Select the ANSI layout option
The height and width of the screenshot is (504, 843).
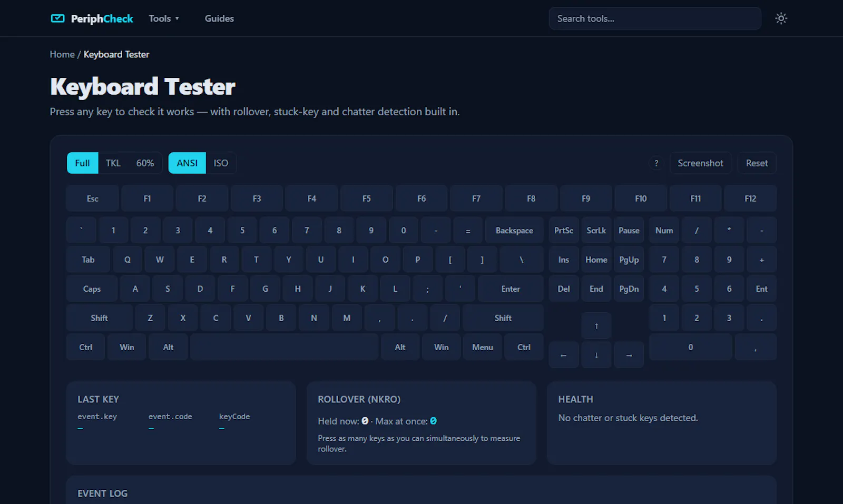(187, 163)
